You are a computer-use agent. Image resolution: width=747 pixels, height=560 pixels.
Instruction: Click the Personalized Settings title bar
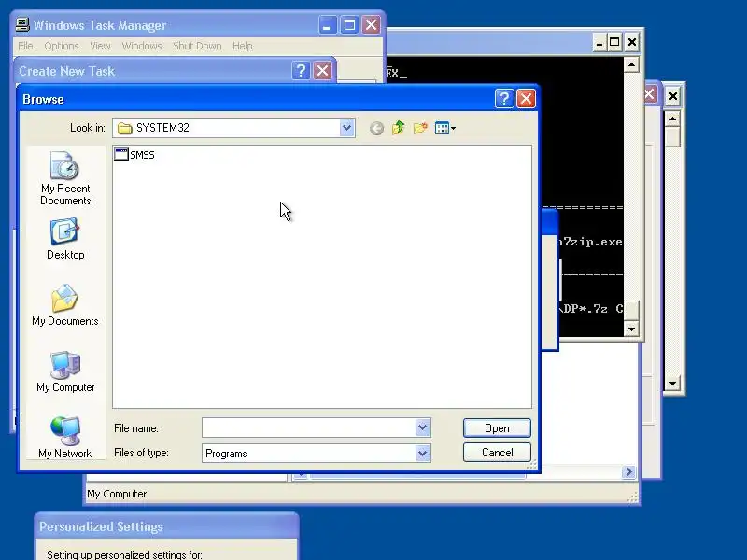[x=167, y=526]
